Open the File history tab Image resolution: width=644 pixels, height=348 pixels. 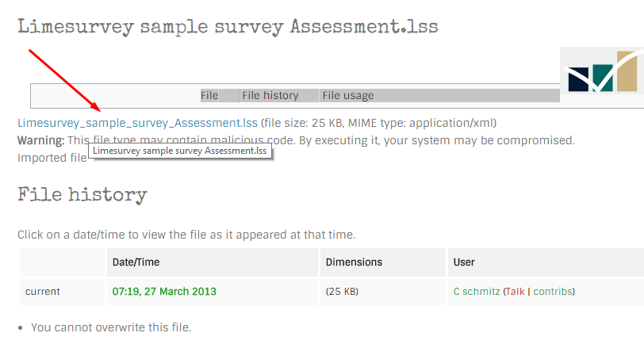tap(270, 96)
